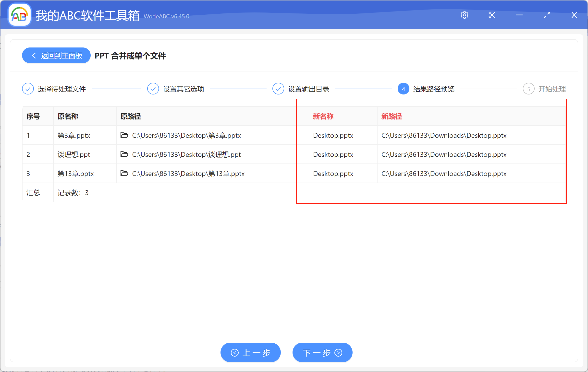Click the 新名称 column header
The height and width of the screenshot is (372, 588).
[x=323, y=116]
